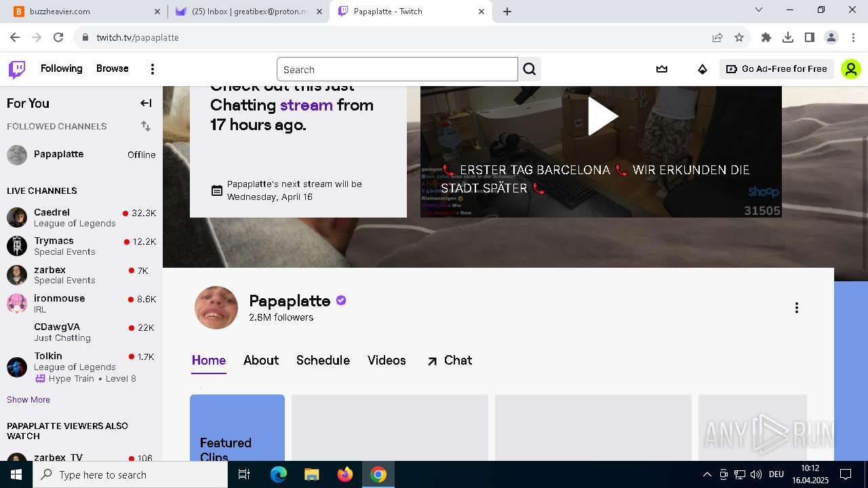Show hidden system tray icons
Image resolution: width=868 pixels, height=488 pixels.
tap(707, 474)
